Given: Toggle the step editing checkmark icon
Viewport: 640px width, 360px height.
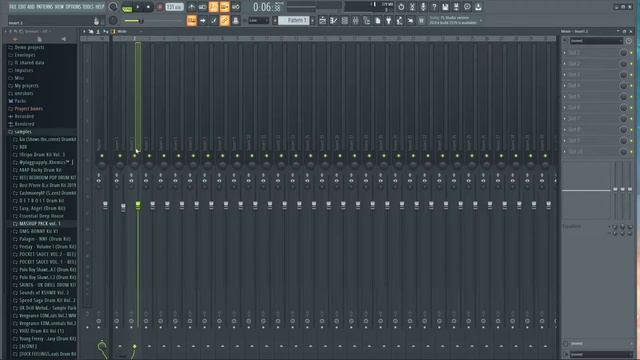Looking at the screenshot, I should coord(214,20).
